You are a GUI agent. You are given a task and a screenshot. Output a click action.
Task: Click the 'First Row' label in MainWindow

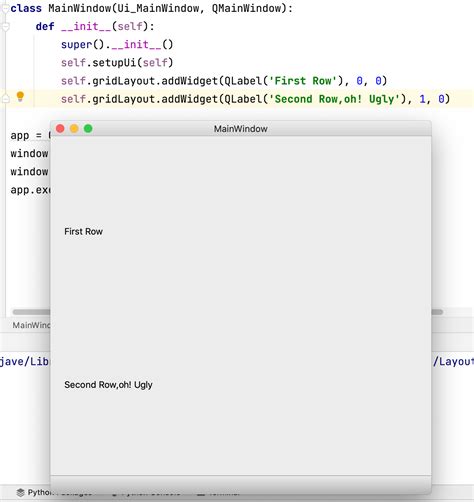83,231
